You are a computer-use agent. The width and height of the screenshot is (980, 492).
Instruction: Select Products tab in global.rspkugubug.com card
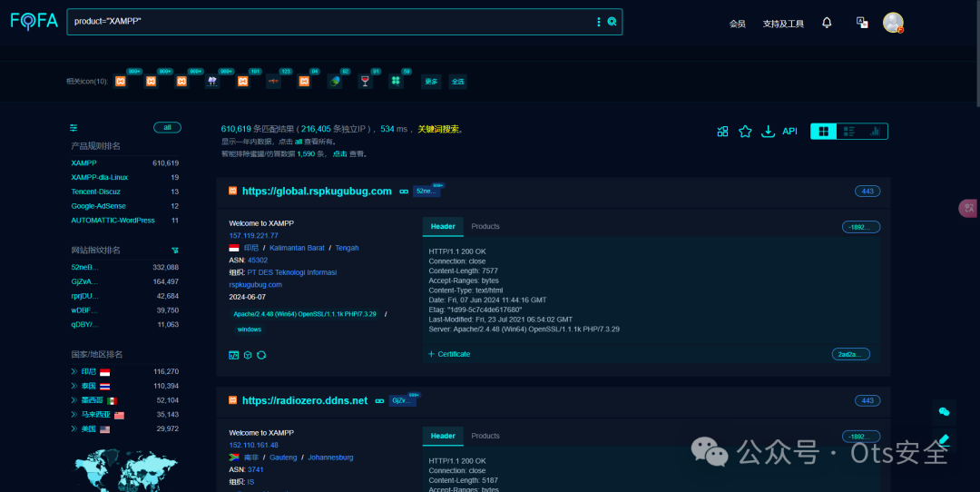(x=485, y=226)
